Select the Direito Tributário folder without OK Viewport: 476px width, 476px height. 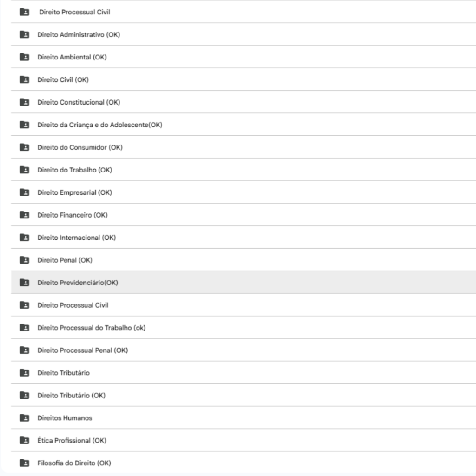pyautogui.click(x=63, y=373)
